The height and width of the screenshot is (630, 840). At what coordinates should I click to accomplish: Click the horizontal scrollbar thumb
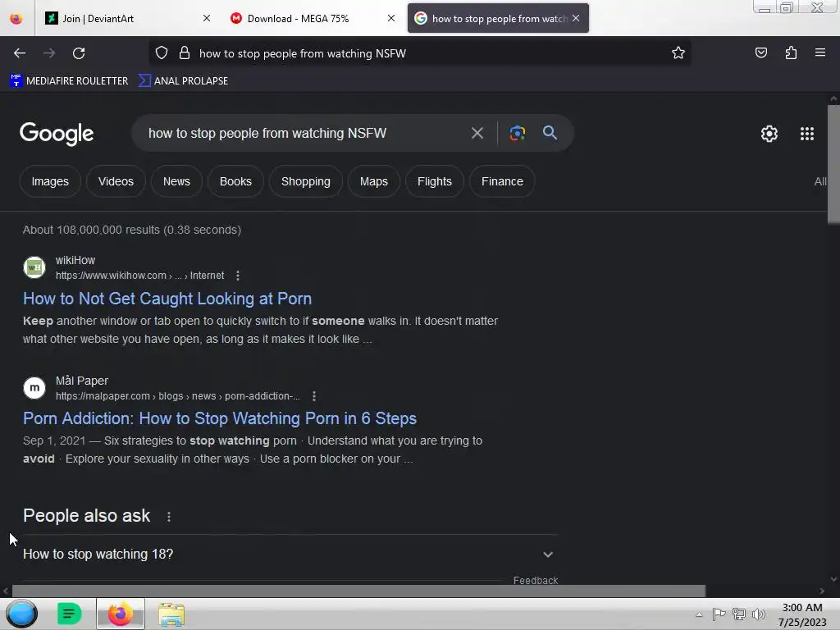[358, 591]
